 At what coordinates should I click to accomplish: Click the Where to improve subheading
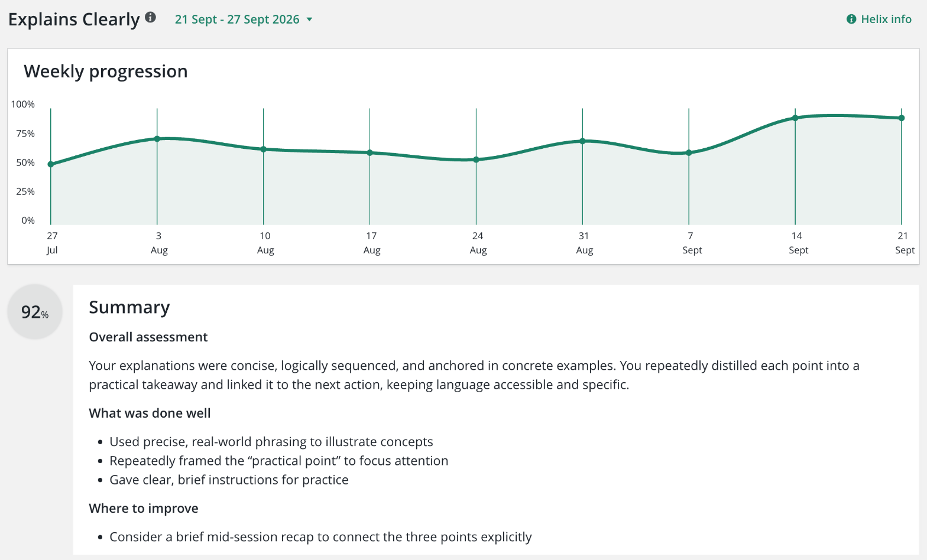pyautogui.click(x=144, y=509)
